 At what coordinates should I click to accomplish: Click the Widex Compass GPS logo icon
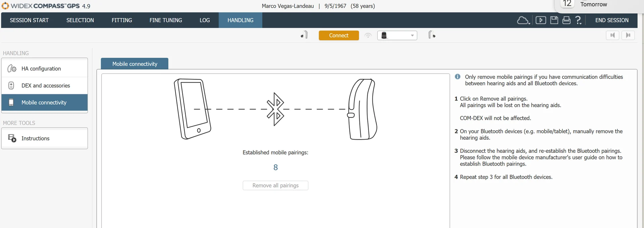point(5,6)
